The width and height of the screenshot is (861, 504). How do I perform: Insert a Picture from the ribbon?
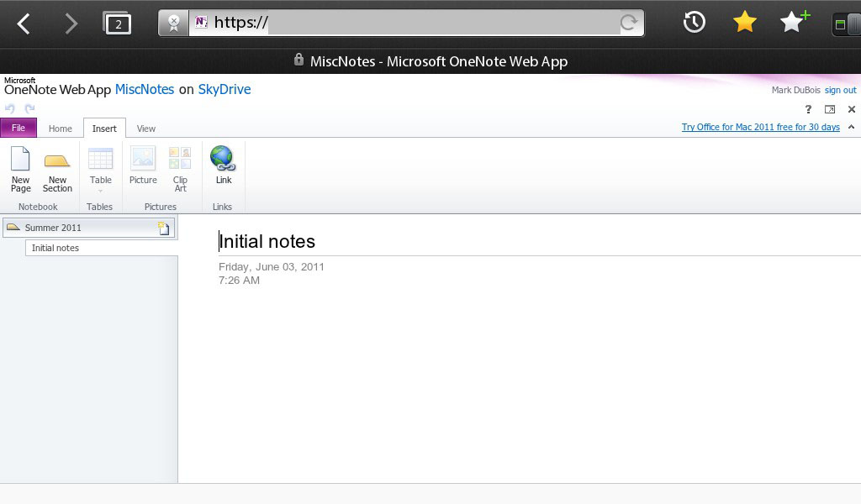[143, 165]
